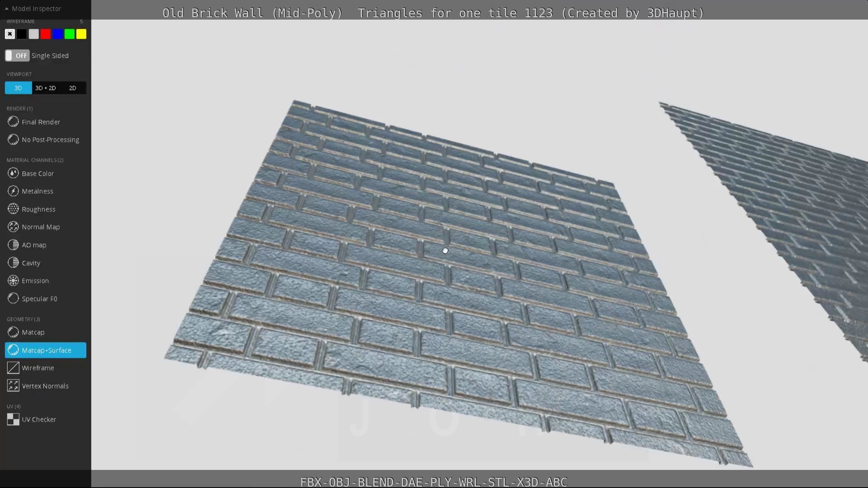Show the Normal Map channel icon
Viewport: 868px width, 488px height.
[x=13, y=227]
